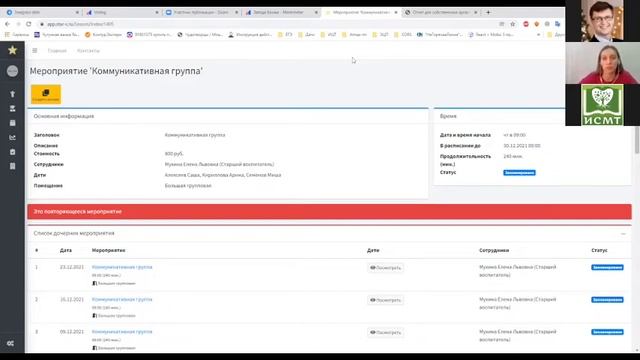
Task: Click the 'Статус' column header
Action: tap(599, 250)
